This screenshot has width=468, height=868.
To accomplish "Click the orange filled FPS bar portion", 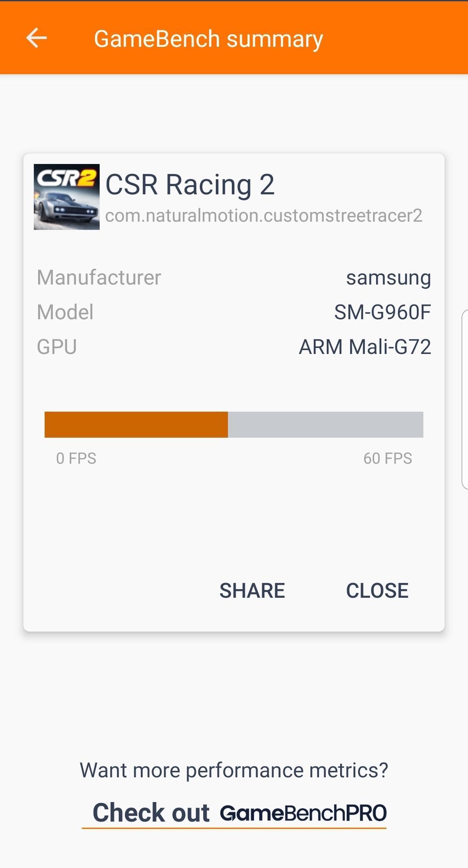I will (136, 424).
